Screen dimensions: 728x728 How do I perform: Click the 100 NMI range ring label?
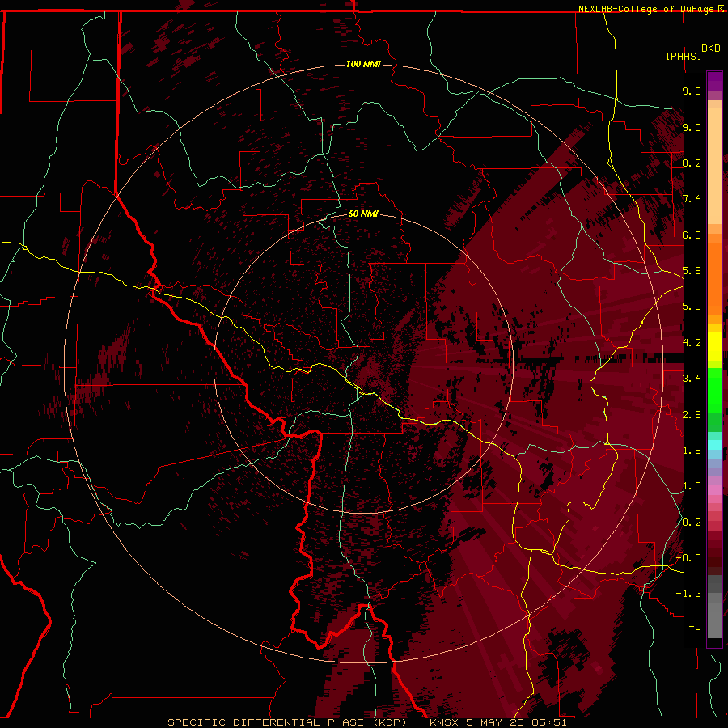tap(363, 64)
